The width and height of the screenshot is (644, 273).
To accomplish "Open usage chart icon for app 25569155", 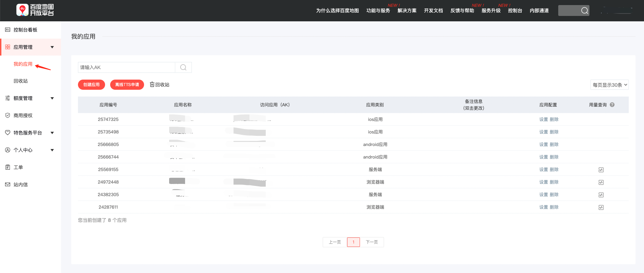I will (601, 170).
